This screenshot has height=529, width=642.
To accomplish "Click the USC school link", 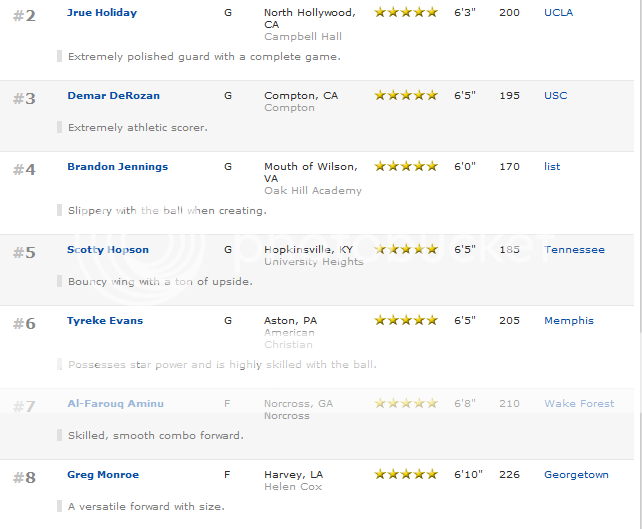I will [x=555, y=96].
